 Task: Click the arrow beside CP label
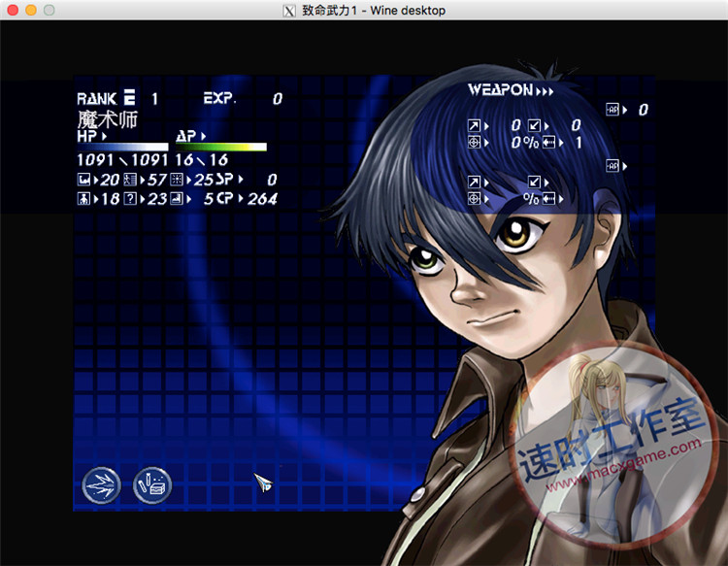tap(241, 199)
